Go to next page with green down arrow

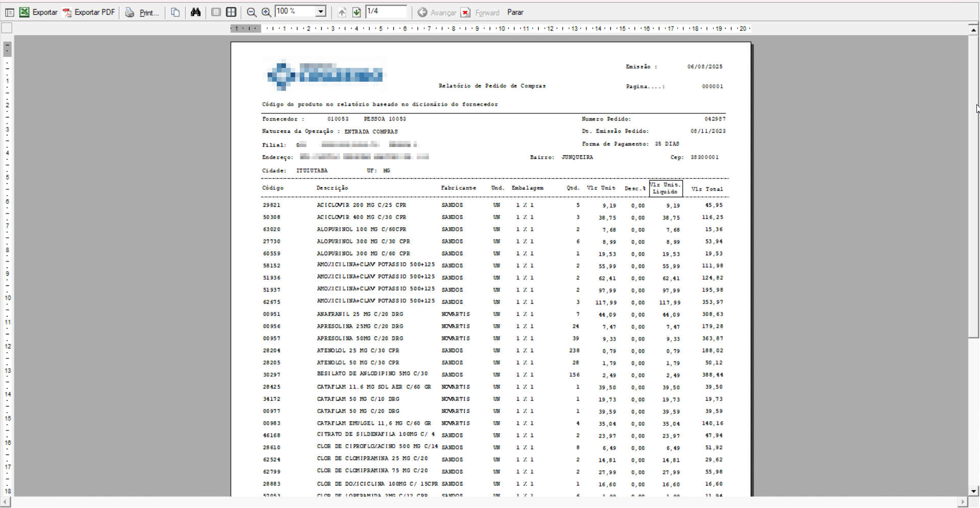coord(356,12)
